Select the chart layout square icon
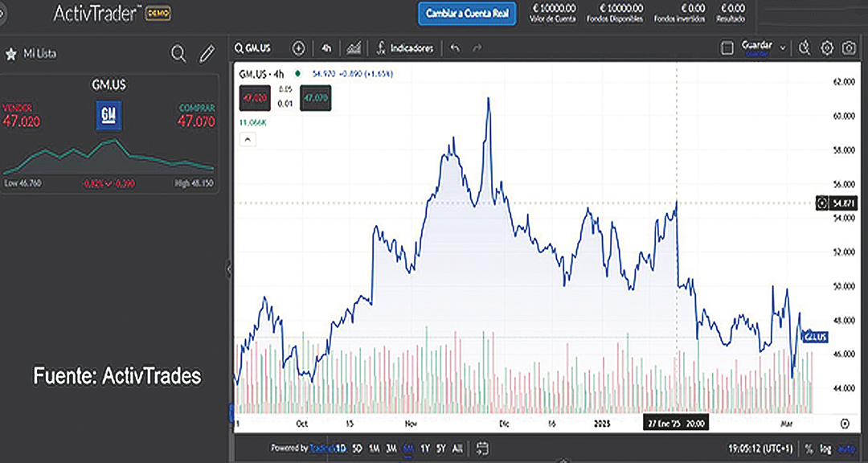The height and width of the screenshot is (463, 868). click(727, 48)
